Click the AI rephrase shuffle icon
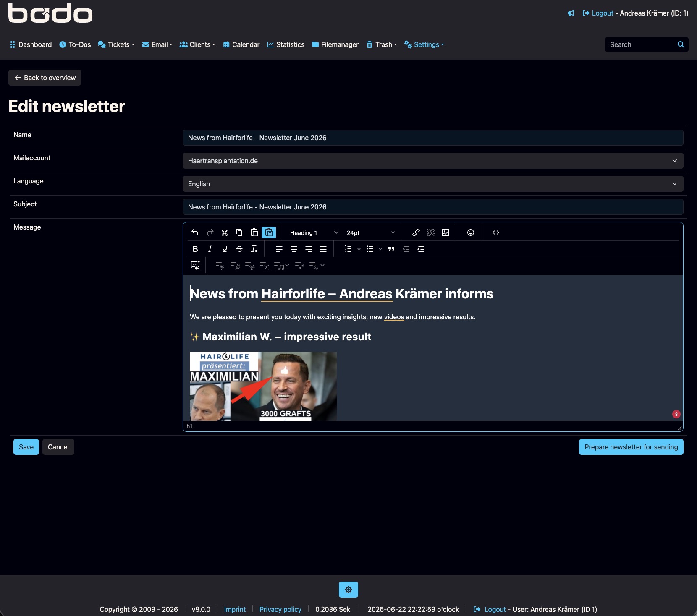697x616 pixels. [x=265, y=265]
